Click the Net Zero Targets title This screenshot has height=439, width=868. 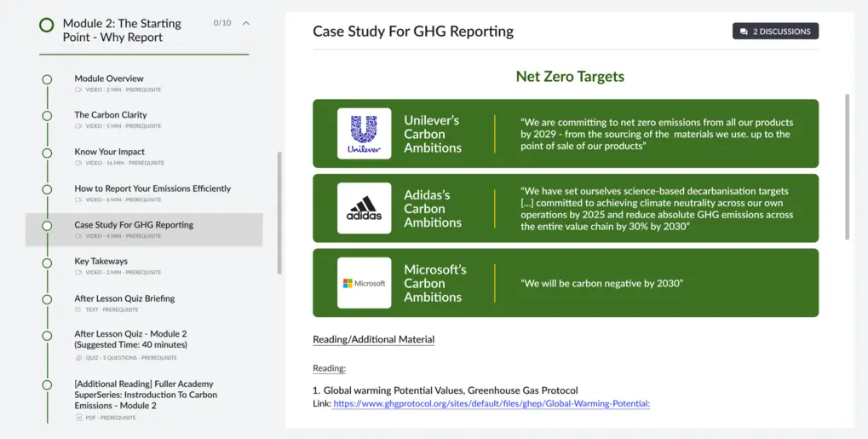570,77
